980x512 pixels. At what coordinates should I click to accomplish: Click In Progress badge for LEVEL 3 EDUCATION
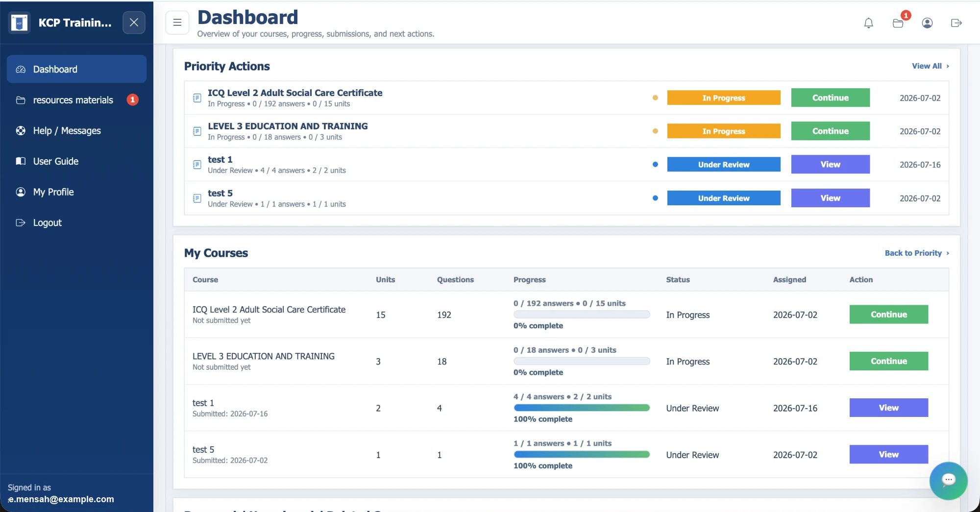click(724, 131)
